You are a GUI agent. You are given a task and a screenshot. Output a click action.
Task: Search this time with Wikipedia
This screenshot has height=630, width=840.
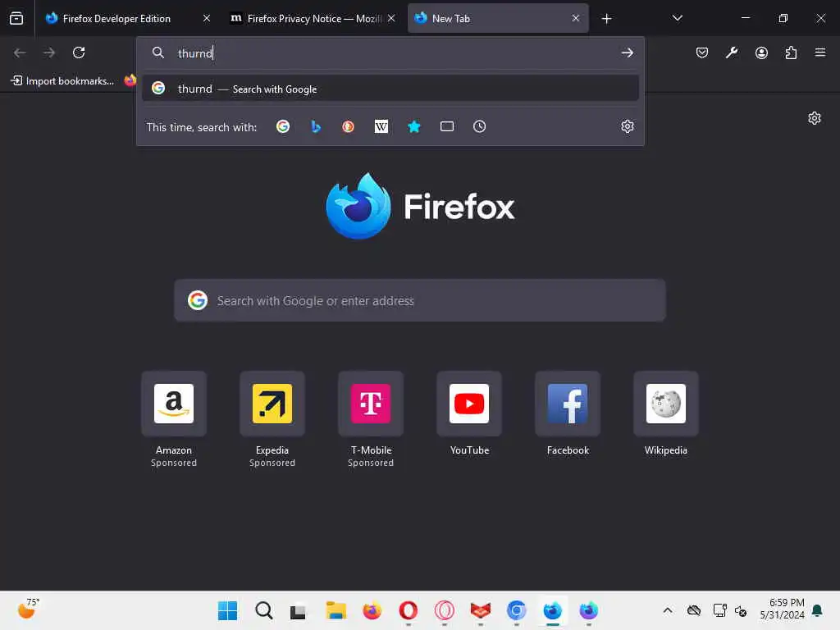(x=381, y=126)
